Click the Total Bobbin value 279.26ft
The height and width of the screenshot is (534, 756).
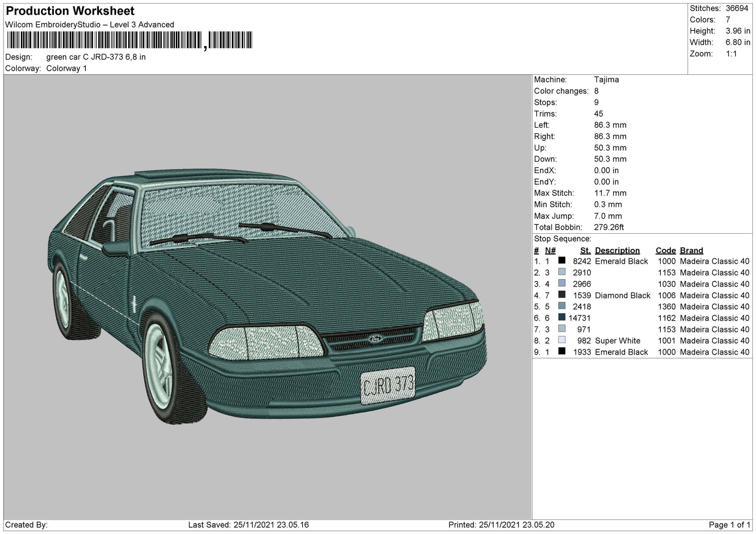609,227
